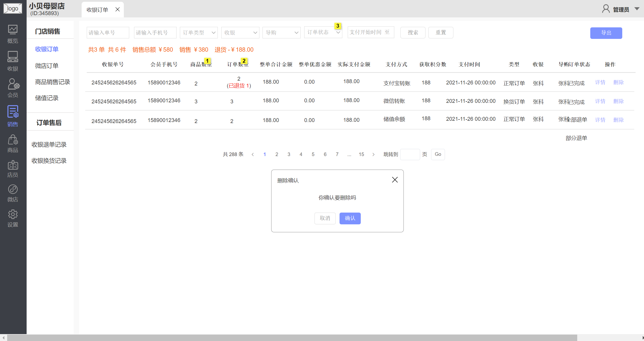Screen dimensions: 644x341
Task: Open the 订单状态 dropdown
Action: pyautogui.click(x=323, y=32)
